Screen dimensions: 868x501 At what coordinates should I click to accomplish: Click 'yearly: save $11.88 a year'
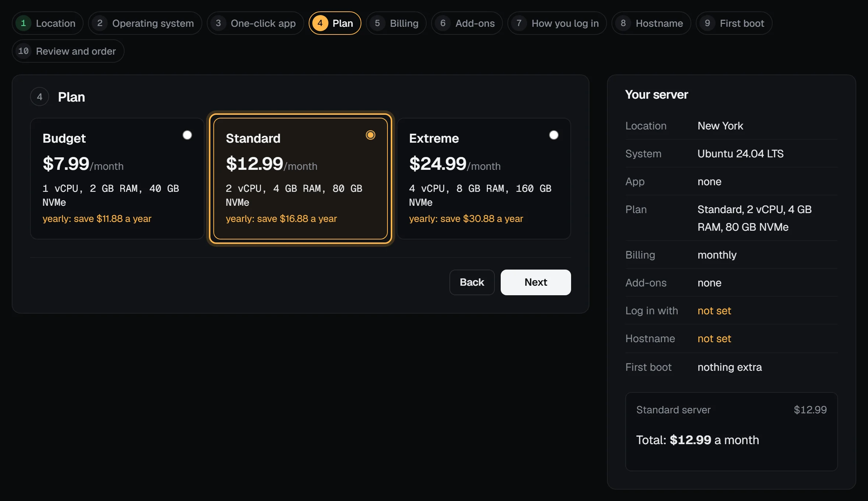(97, 219)
